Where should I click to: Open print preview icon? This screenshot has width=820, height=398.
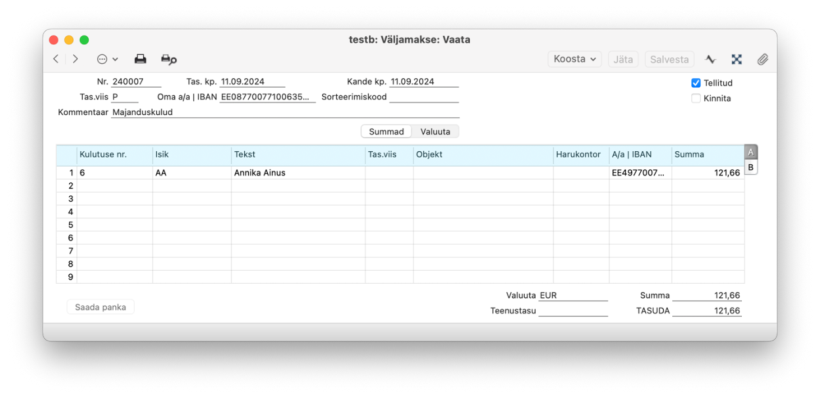click(168, 59)
